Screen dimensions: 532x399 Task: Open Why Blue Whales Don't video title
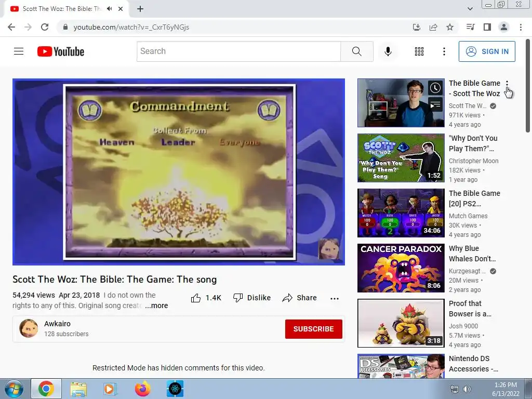tap(472, 254)
